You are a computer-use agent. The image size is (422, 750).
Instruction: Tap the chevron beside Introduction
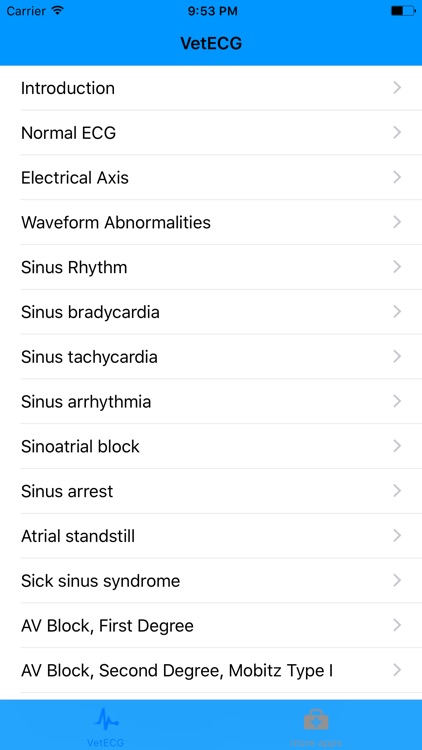coord(397,88)
